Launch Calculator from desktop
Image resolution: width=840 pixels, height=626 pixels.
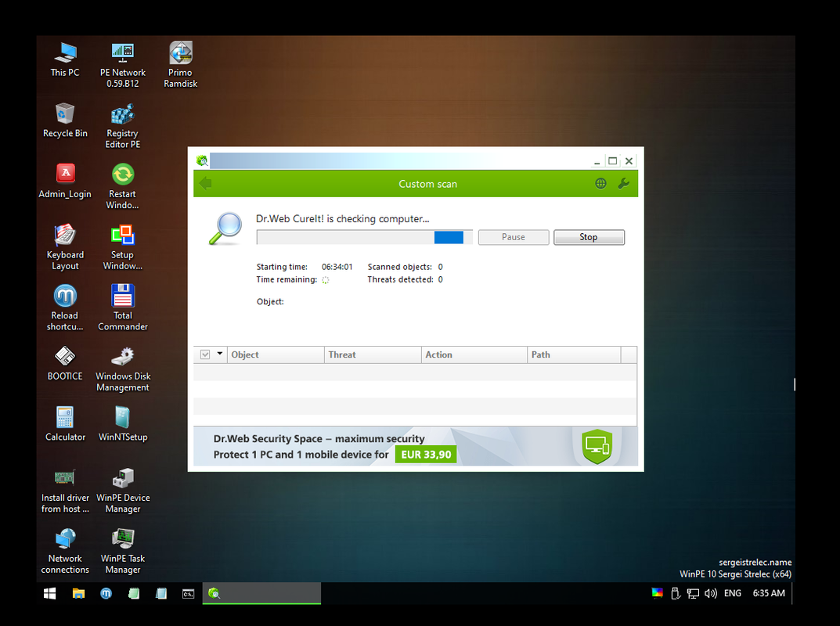pos(65,424)
